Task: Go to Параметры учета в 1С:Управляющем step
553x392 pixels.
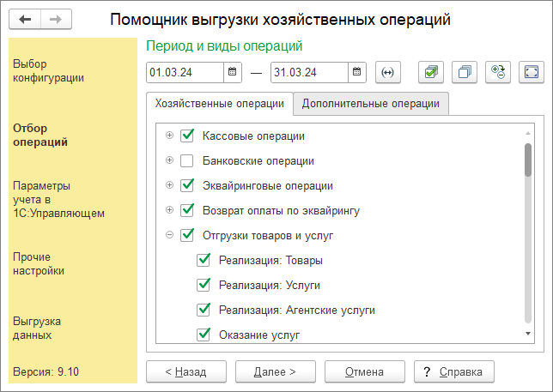Action: click(x=58, y=199)
